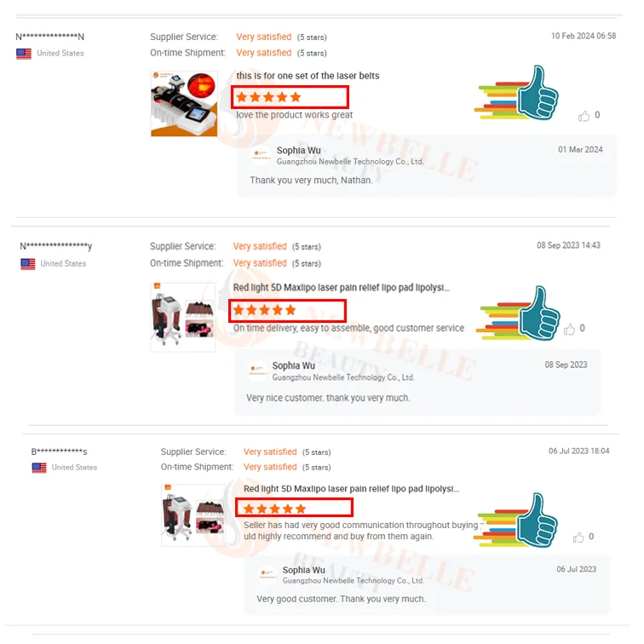This screenshot has height=644, width=644.
Task: Click the US flag beside reviewer N***y
Action: click(x=28, y=264)
